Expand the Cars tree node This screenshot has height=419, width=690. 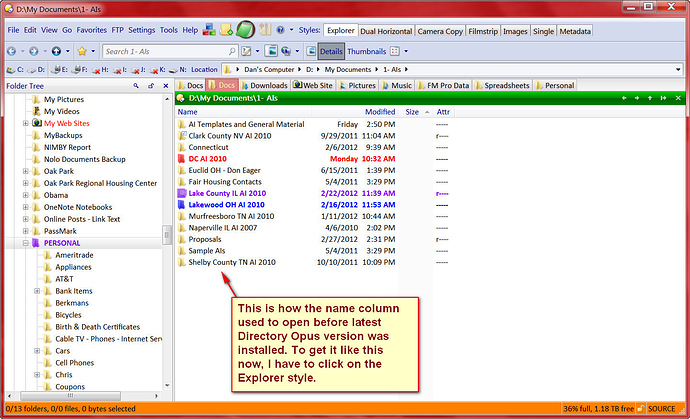37,351
